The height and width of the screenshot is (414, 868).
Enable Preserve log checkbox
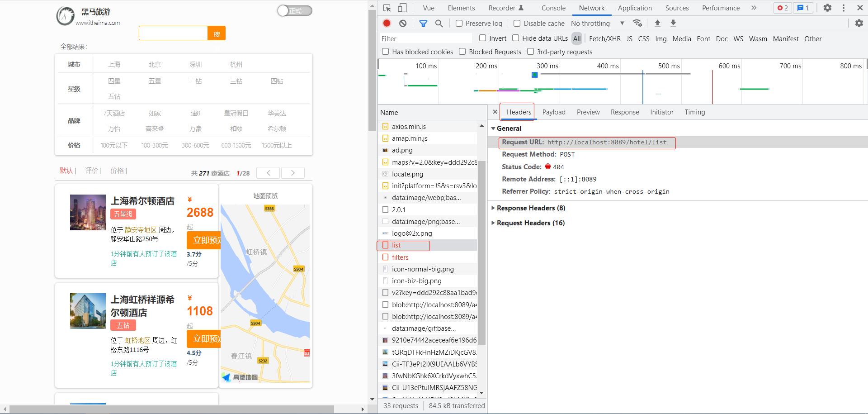point(459,23)
